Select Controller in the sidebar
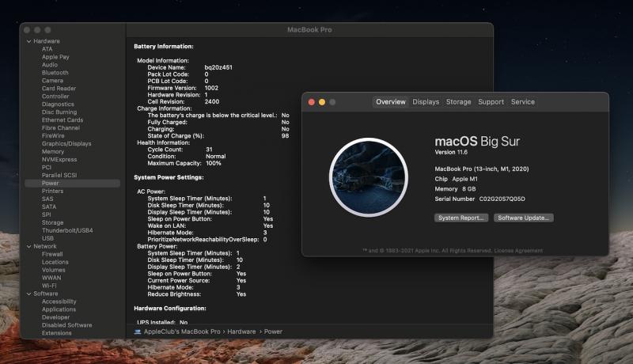Image resolution: width=633 pixels, height=364 pixels. (x=55, y=96)
